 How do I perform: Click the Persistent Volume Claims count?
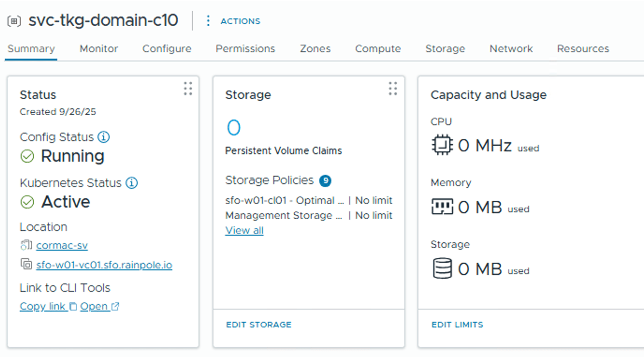coord(234,128)
